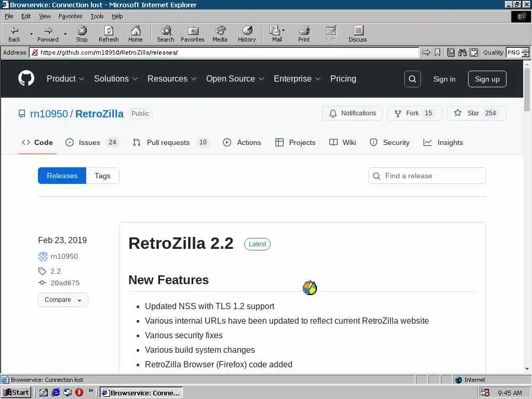Screen dimensions: 532x399
Task: Open the Mail button dropdown arrow
Action: point(283,31)
